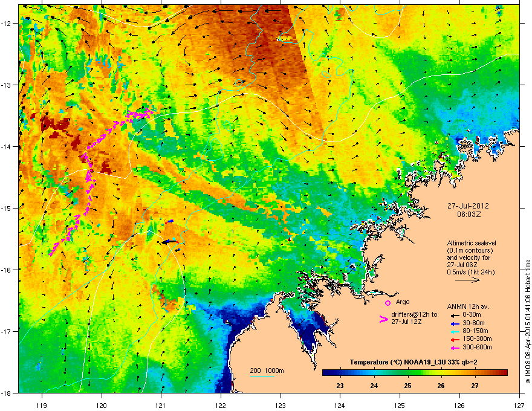Click the '27-Jul 12Z' legend text
532x411 pixels.
[x=406, y=322]
